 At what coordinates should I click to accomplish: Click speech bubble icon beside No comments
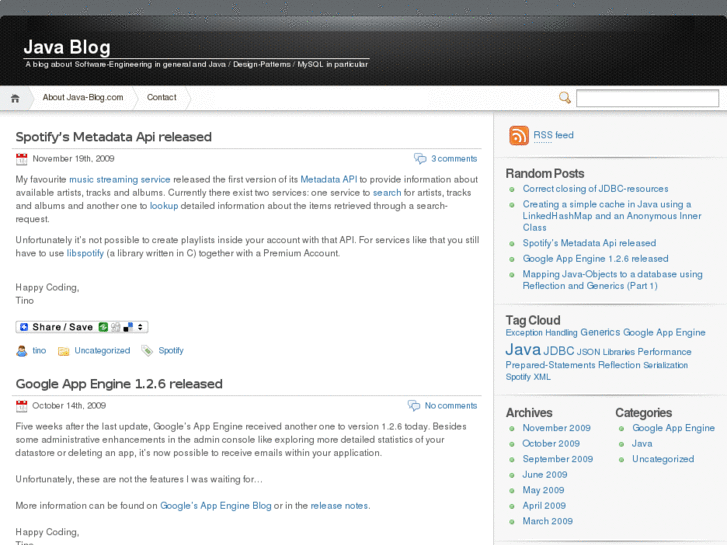414,406
